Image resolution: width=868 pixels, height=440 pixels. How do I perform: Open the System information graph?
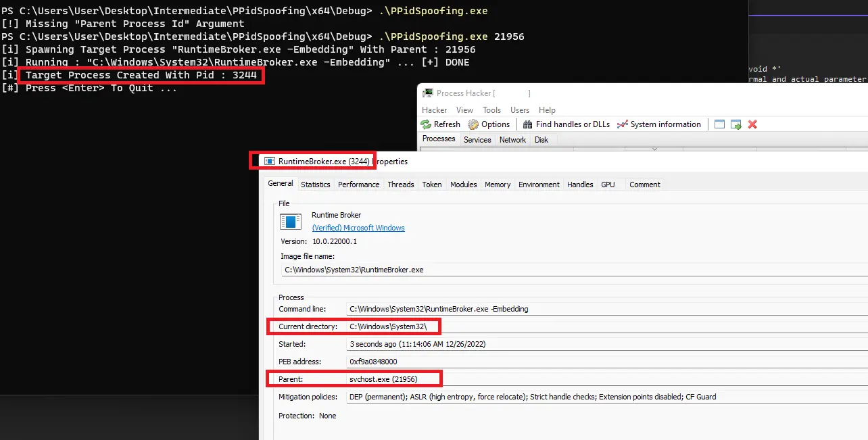pyautogui.click(x=659, y=124)
